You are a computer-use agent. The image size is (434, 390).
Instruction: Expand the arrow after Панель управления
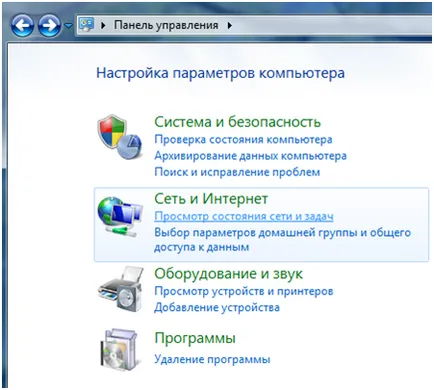(x=229, y=25)
